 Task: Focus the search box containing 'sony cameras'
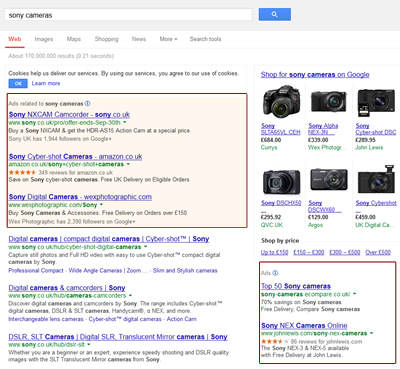click(x=128, y=15)
